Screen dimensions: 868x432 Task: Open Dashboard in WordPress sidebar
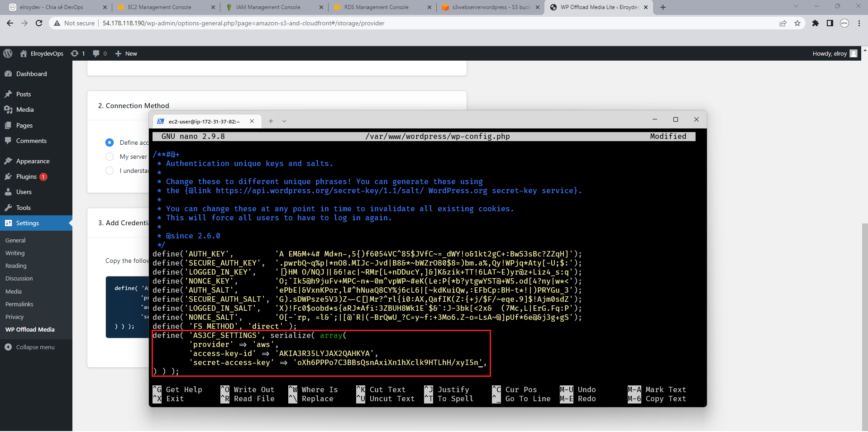coord(36,74)
